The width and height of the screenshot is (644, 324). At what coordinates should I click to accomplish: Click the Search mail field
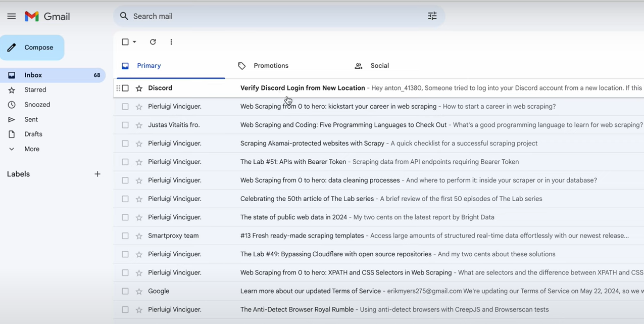point(279,16)
